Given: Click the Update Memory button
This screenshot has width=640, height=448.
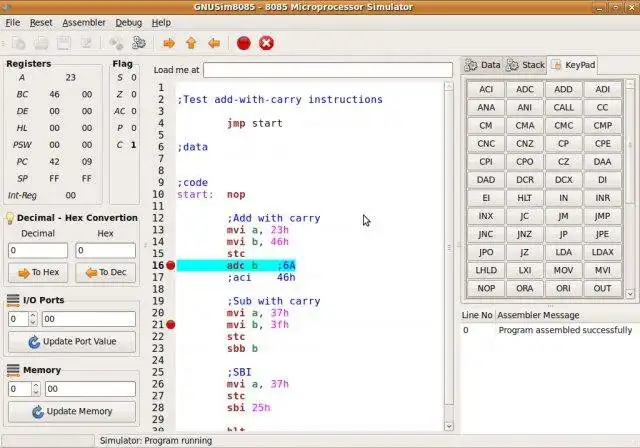Looking at the screenshot, I should click(x=72, y=411).
